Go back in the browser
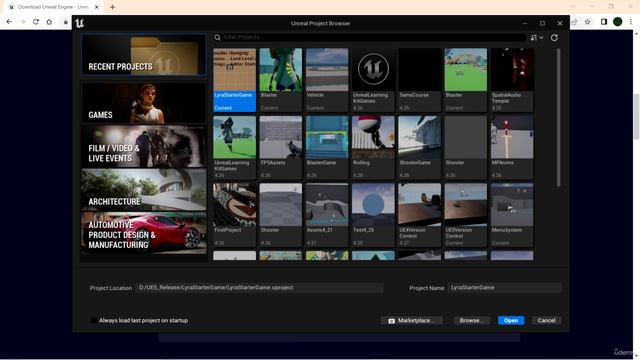This screenshot has height=360, width=640. pos(9,22)
